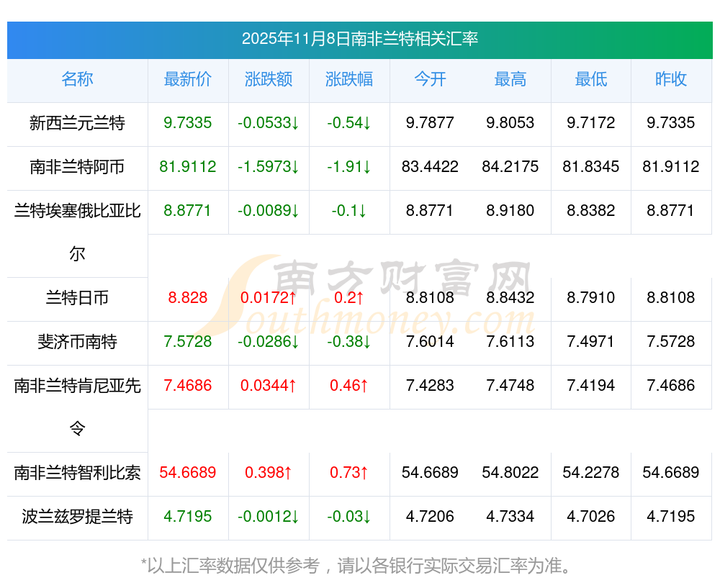This screenshot has height=588, width=720.
Task: Click the 最低 column header
Action: point(591,80)
